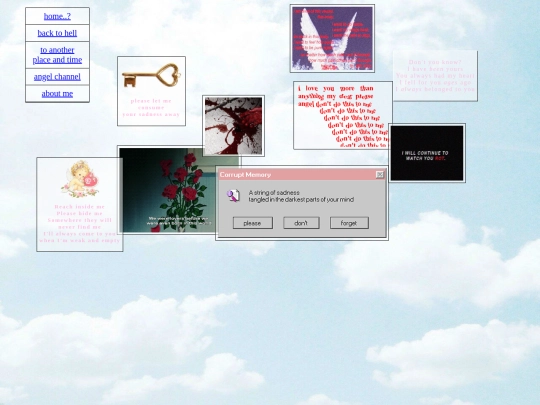Click the golden heart key image
This screenshot has height=405, width=540.
coord(151,75)
